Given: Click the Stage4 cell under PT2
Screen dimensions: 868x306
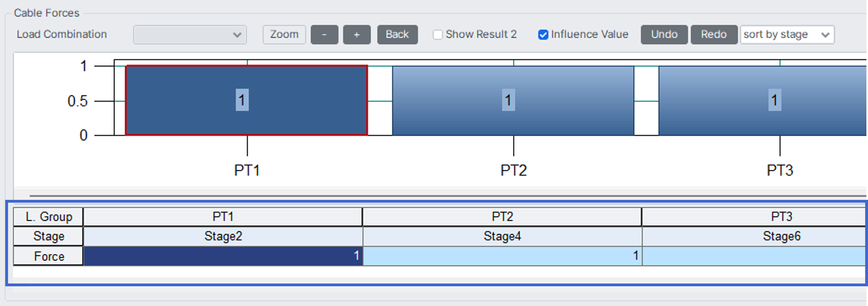Looking at the screenshot, I should [502, 236].
